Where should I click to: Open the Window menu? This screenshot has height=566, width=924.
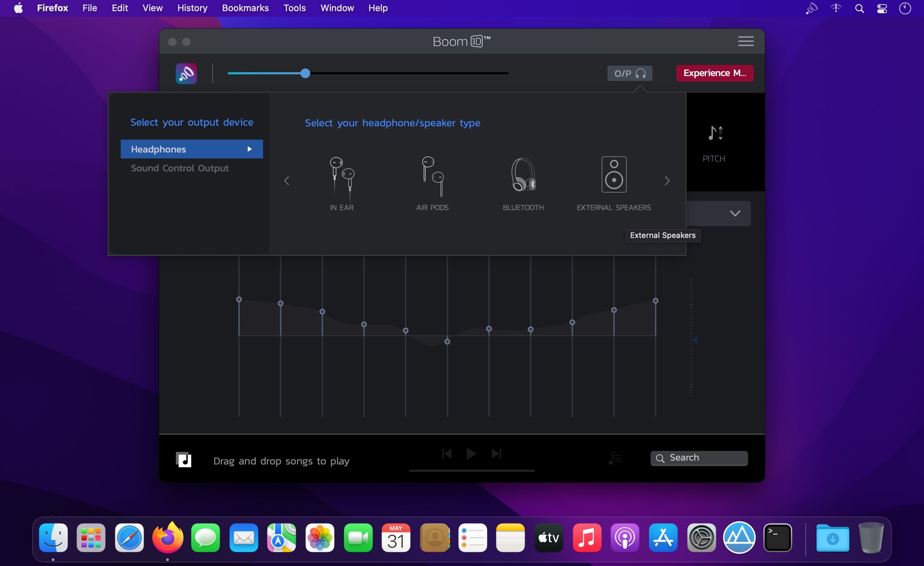pos(337,8)
